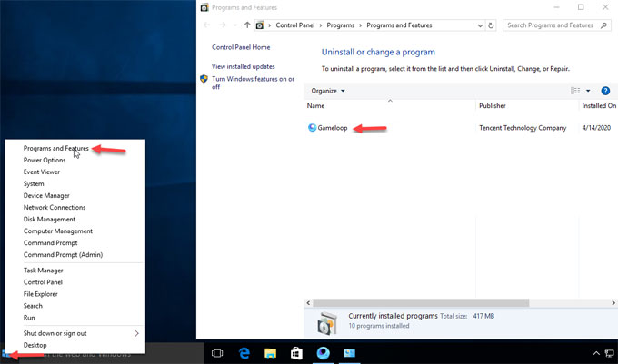Select System from the menu
Image resolution: width=618 pixels, height=364 pixels.
point(34,183)
